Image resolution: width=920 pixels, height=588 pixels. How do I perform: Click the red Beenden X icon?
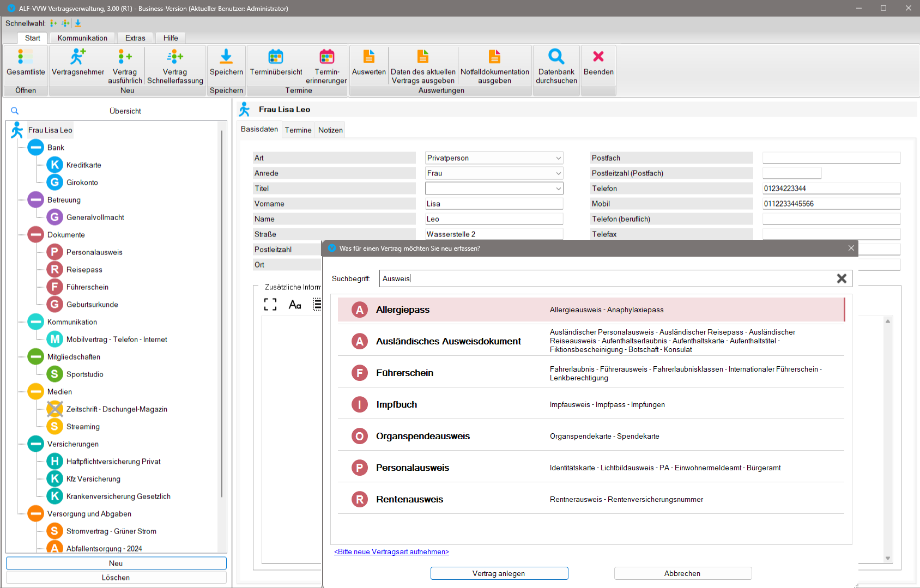[x=598, y=57]
